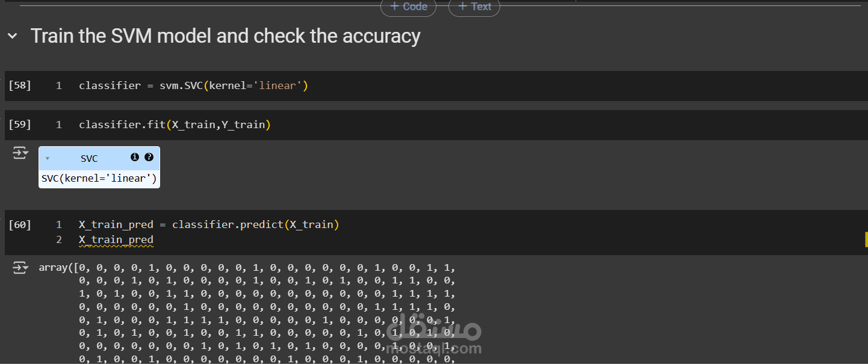Click the underlined X_train_pred on line 2

coord(116,239)
